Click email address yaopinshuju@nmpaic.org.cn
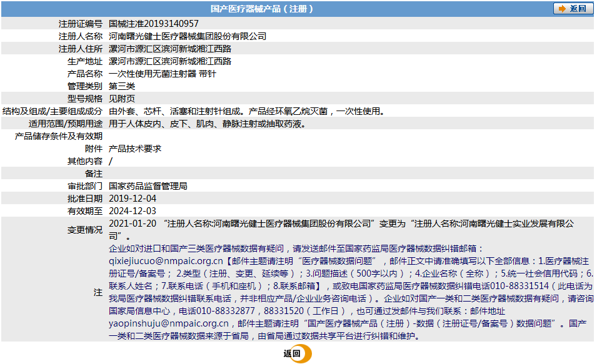 169,323
